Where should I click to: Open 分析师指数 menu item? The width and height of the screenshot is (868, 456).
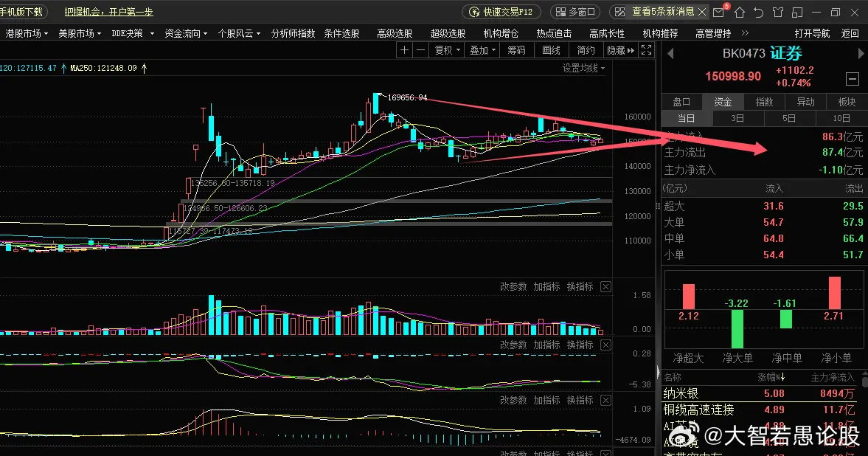(293, 33)
